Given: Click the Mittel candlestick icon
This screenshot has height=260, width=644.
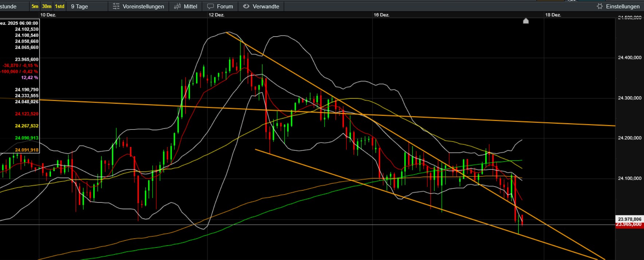Looking at the screenshot, I should tap(177, 6).
